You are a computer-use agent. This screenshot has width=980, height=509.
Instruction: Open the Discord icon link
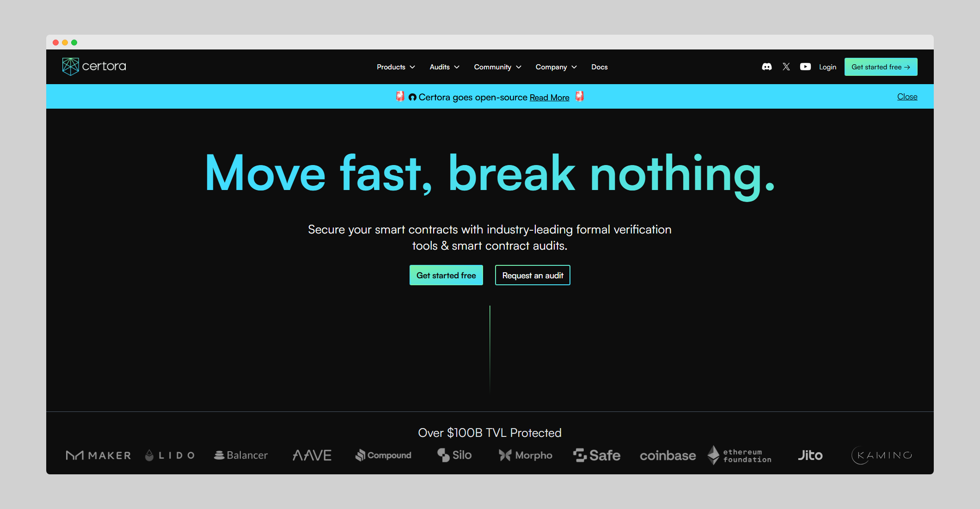click(766, 67)
